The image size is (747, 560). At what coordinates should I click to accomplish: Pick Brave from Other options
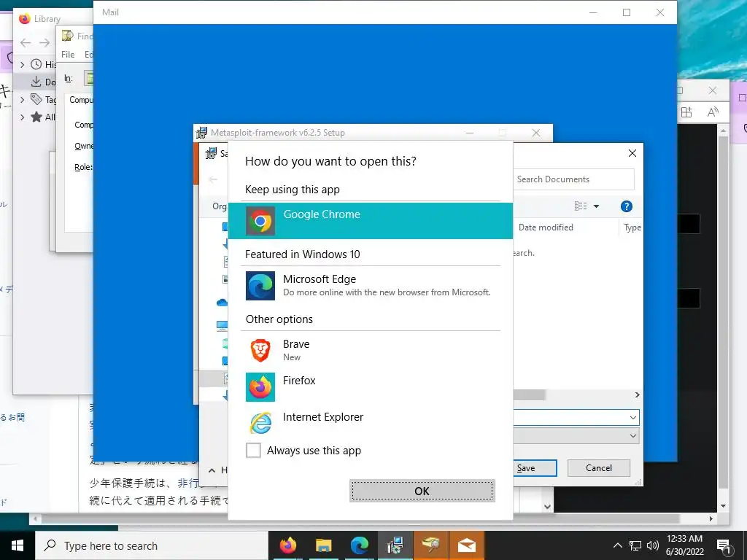(370, 351)
